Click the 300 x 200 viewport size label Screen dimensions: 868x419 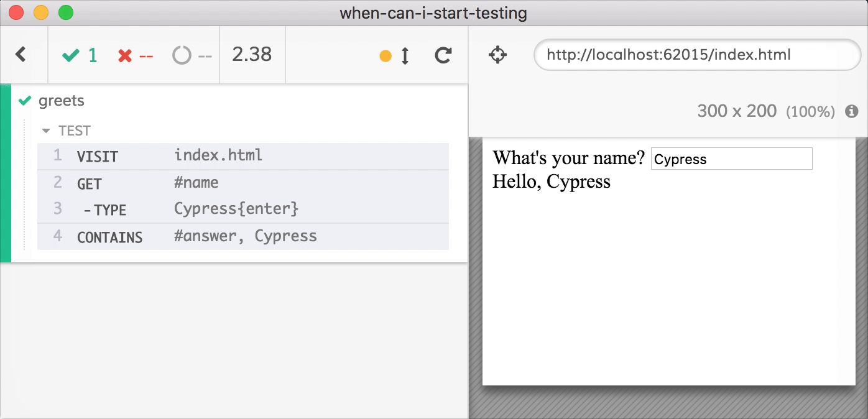click(737, 111)
